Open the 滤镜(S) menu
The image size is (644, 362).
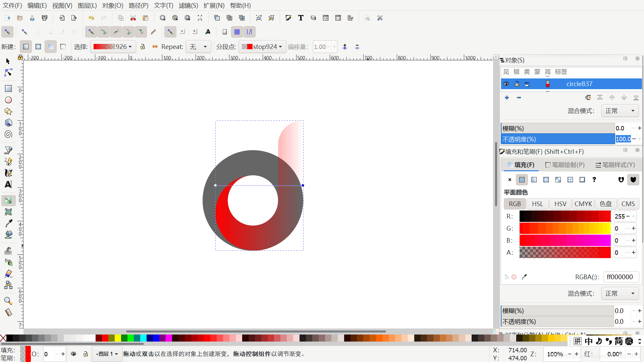pyautogui.click(x=188, y=5)
